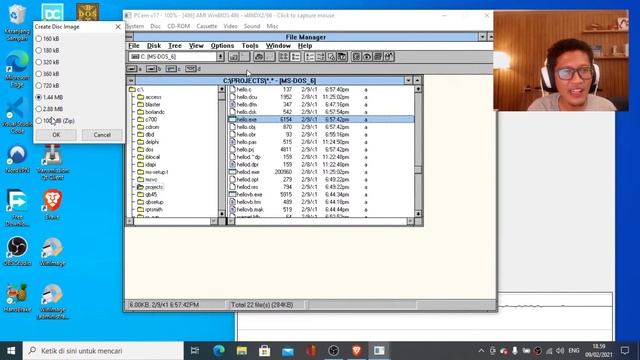Select the c:\ root folder in tree
640x360 pixels.
[x=136, y=89]
